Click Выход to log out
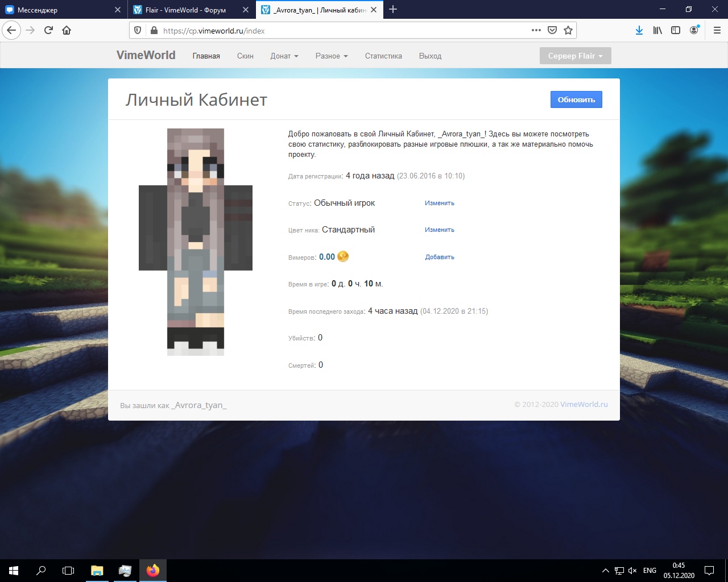The image size is (728, 582). pos(430,56)
